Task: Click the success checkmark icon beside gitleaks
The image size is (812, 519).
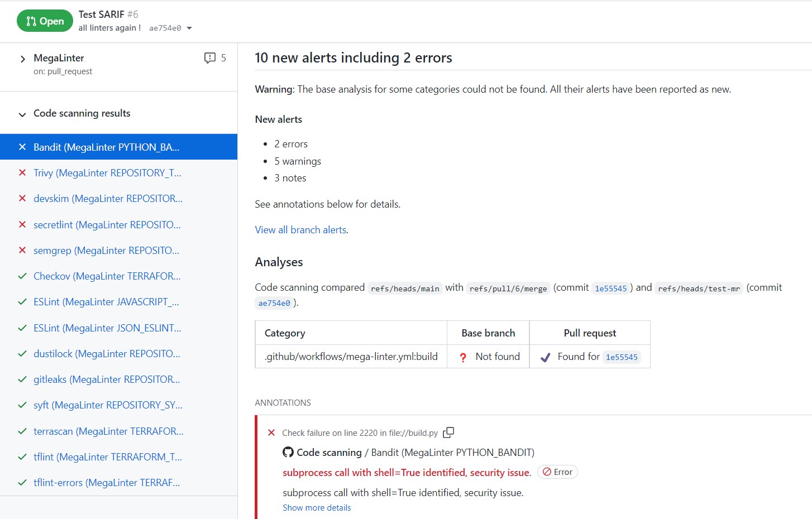Action: 22,379
